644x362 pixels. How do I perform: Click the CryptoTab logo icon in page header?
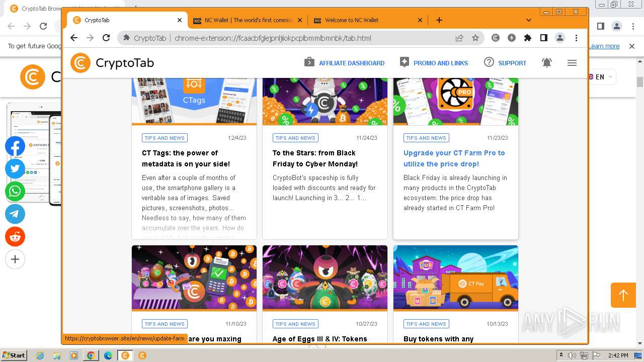pyautogui.click(x=80, y=63)
